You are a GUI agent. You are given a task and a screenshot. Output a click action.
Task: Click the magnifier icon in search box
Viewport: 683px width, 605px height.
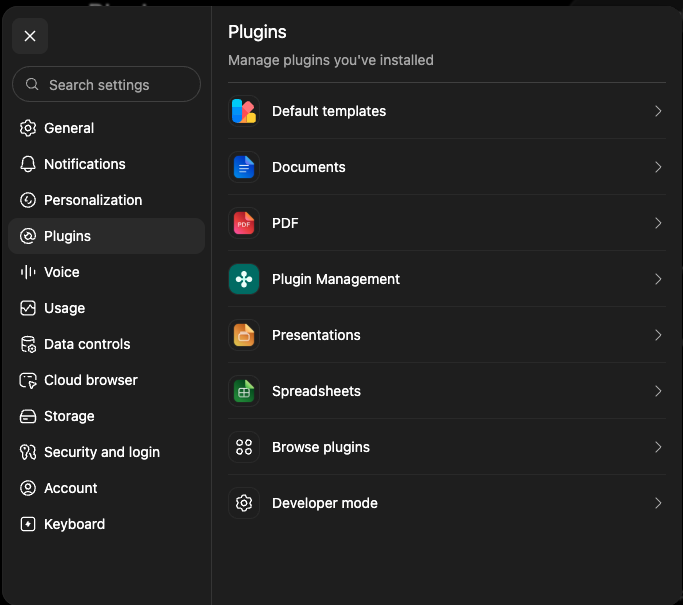click(x=32, y=84)
